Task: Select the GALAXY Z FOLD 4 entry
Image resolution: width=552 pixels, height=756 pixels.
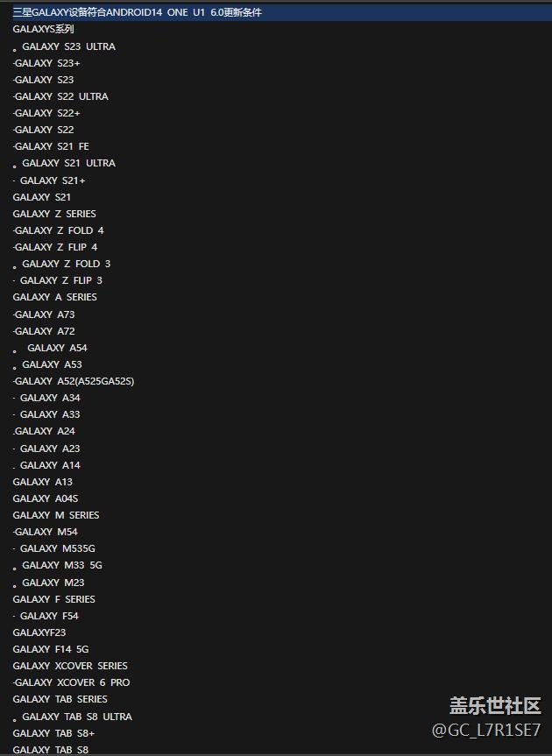Action: coord(59,230)
